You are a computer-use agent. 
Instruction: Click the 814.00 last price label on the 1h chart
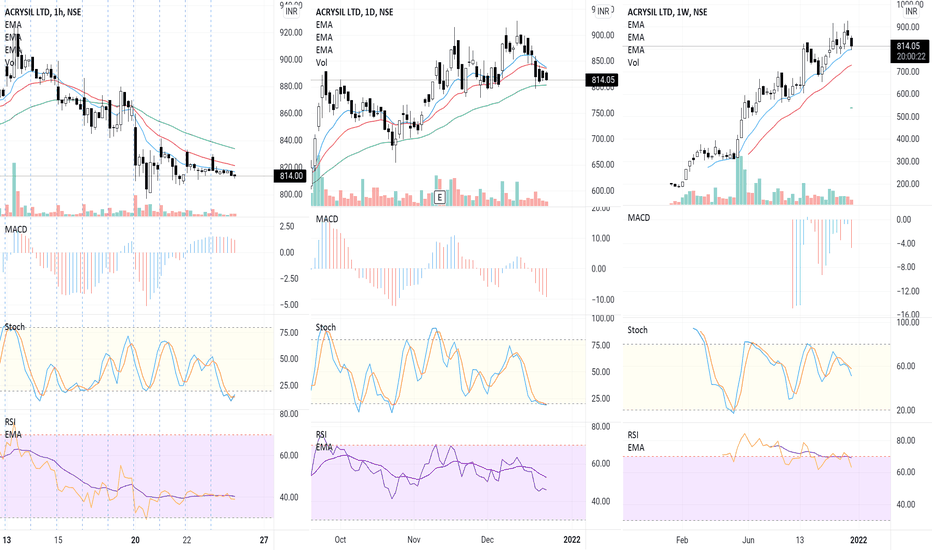click(291, 176)
